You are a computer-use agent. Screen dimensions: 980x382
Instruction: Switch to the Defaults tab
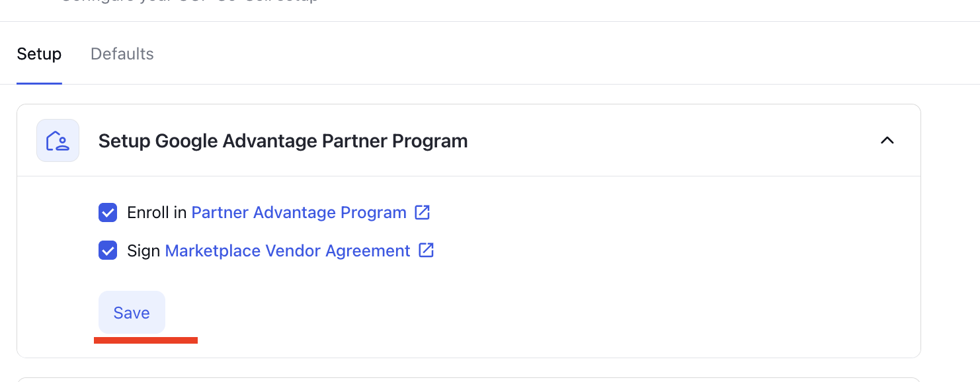coord(122,54)
